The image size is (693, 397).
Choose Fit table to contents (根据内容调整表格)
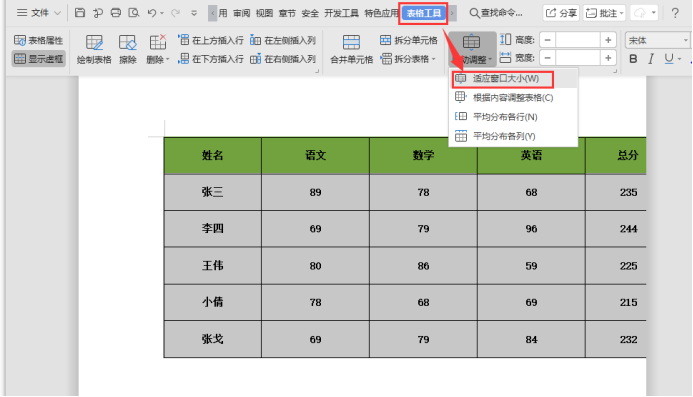513,98
